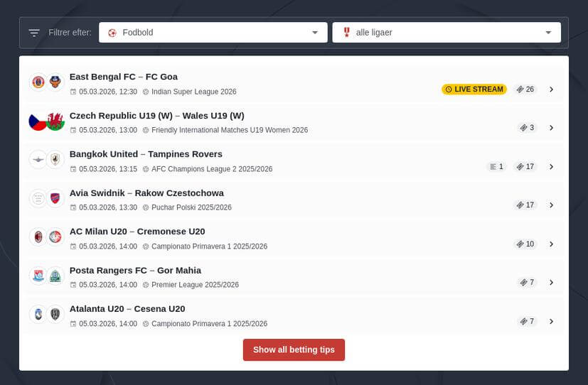Viewport: 588px width, 385px height.
Task: Click the Atalanta U20 team crest
Action: pyautogui.click(x=38, y=314)
